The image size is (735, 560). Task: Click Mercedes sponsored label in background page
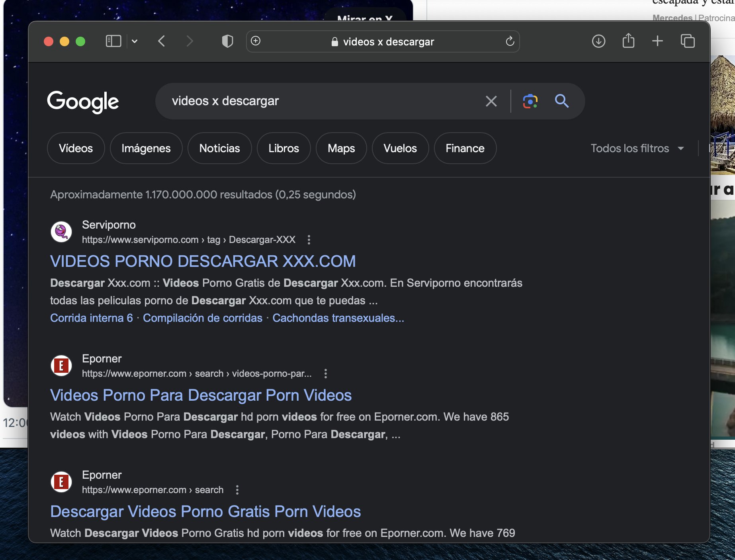point(672,18)
